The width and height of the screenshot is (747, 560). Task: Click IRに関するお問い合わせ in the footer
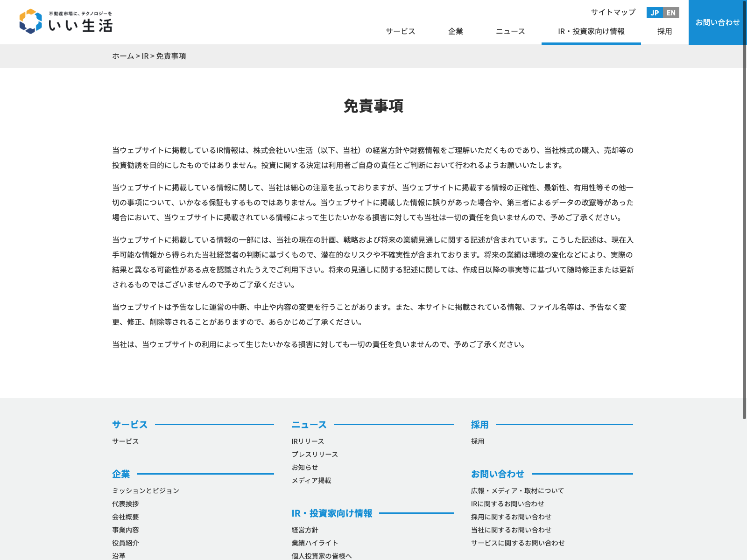click(507, 504)
